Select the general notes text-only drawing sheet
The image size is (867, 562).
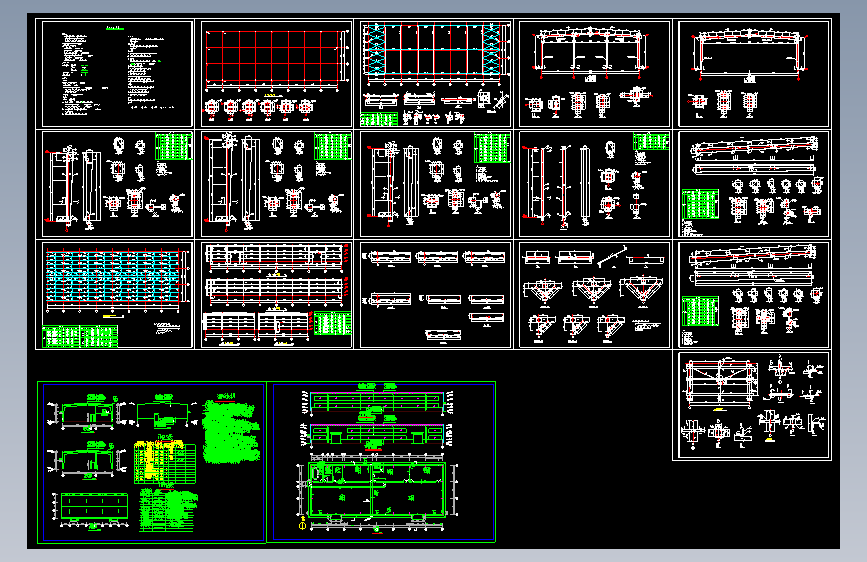tap(117, 74)
